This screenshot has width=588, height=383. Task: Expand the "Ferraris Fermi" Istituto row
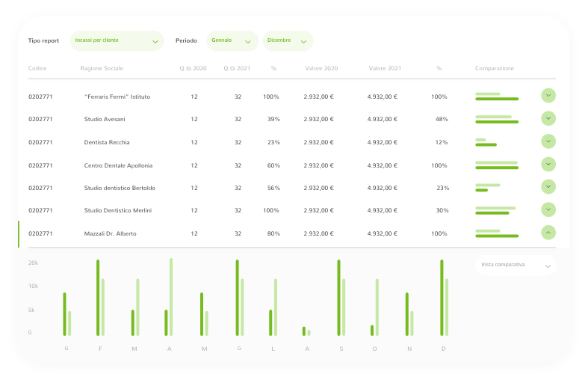click(548, 96)
